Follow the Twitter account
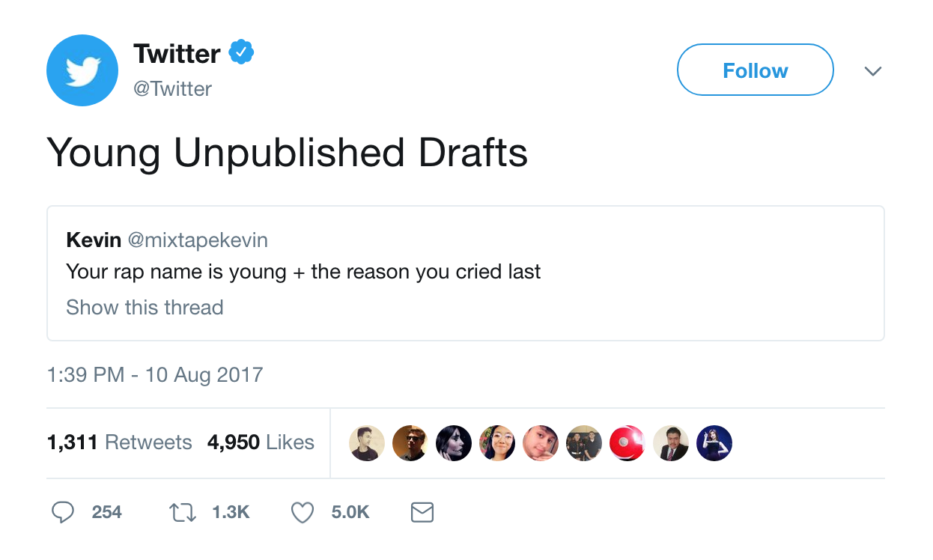 click(755, 70)
